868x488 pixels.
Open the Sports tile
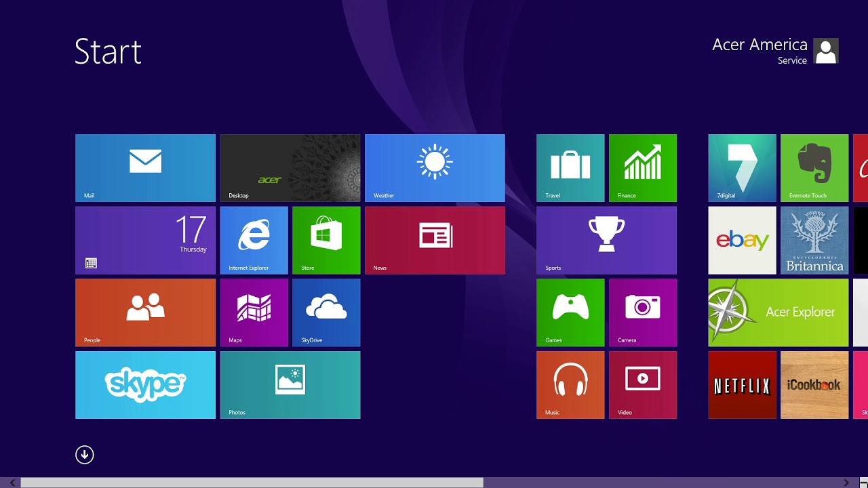click(606, 241)
